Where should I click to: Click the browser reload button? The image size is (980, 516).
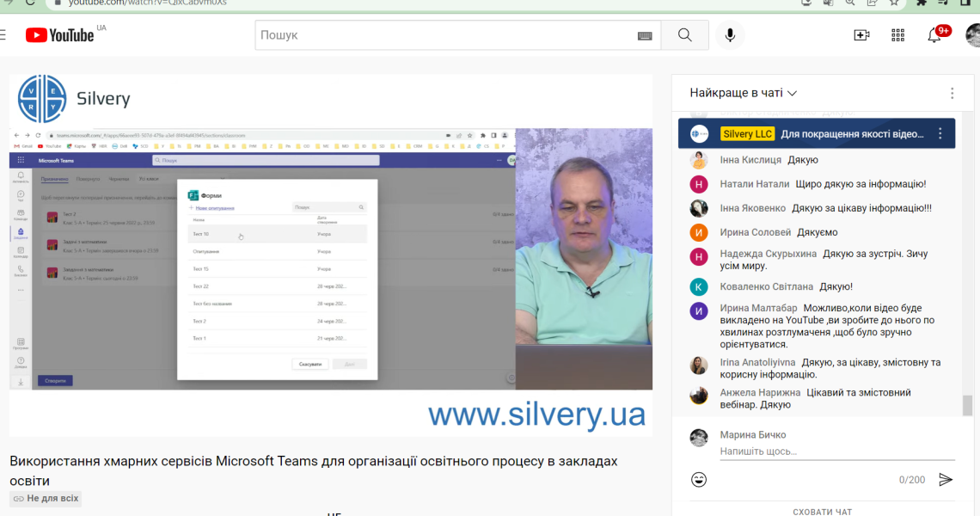tap(30, 3)
